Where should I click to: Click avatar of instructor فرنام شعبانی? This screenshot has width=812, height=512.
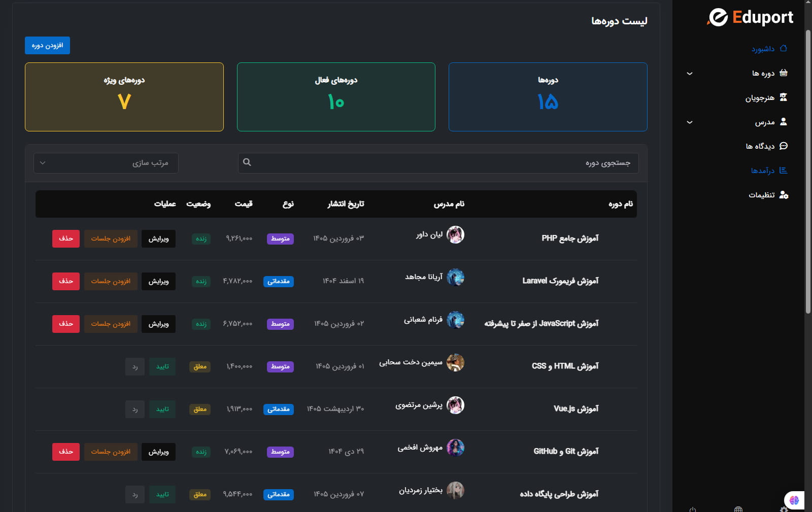point(455,320)
